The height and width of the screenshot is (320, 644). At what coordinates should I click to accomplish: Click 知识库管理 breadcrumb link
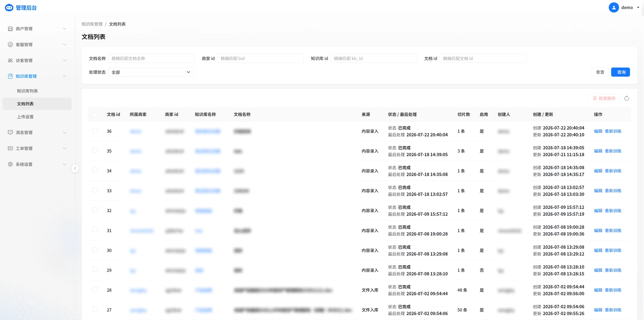[92, 24]
